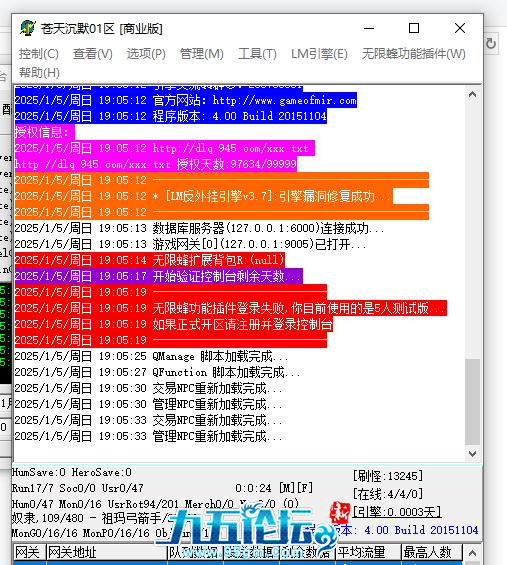Maximize the 苍天沉默01区 window

(x=414, y=28)
